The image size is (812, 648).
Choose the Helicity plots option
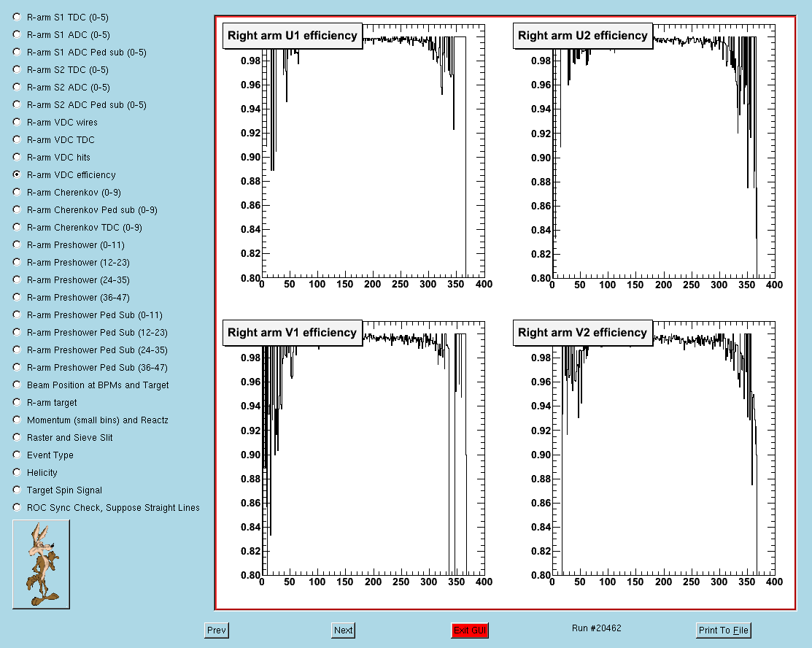pyautogui.click(x=17, y=472)
